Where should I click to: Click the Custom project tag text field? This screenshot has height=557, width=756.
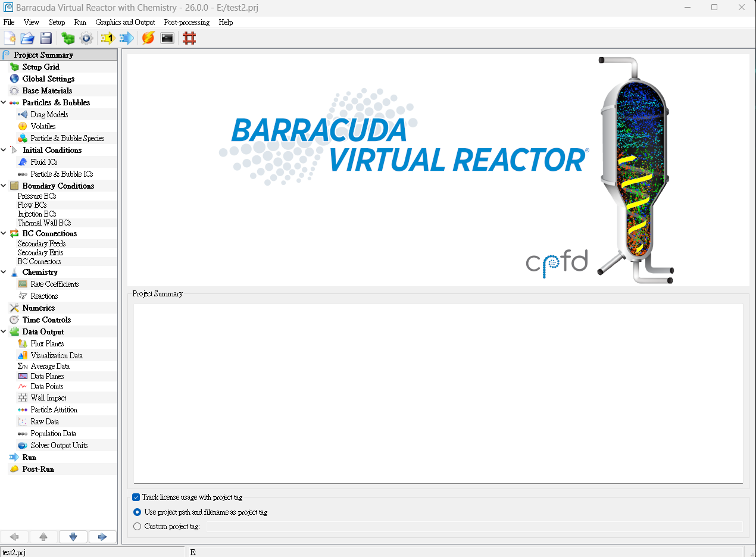[x=474, y=526]
